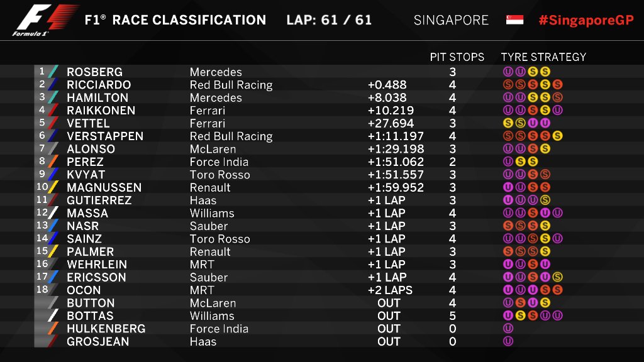The width and height of the screenshot is (644, 362).
Task: Click the LAP: 61 / 61 counter
Action: (x=329, y=20)
